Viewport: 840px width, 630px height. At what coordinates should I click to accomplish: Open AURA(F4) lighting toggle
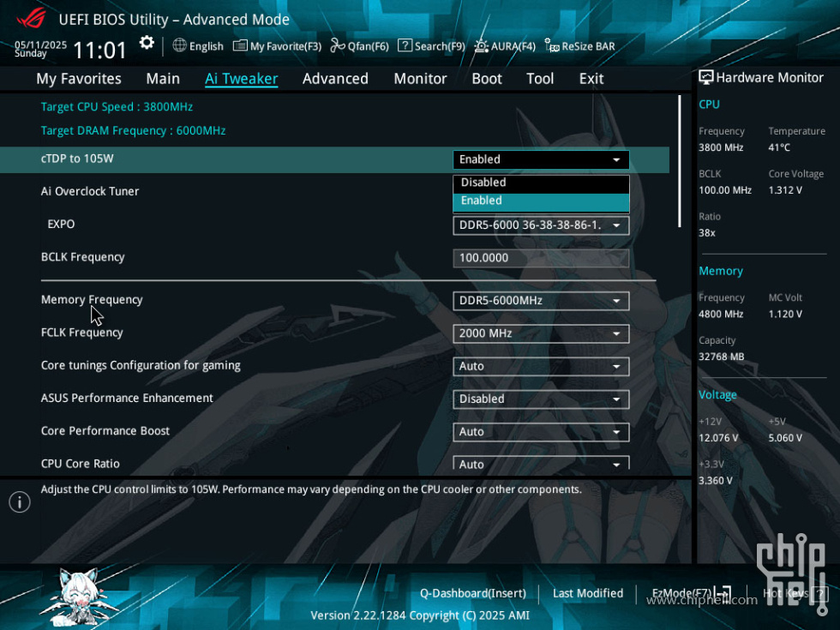pyautogui.click(x=513, y=46)
